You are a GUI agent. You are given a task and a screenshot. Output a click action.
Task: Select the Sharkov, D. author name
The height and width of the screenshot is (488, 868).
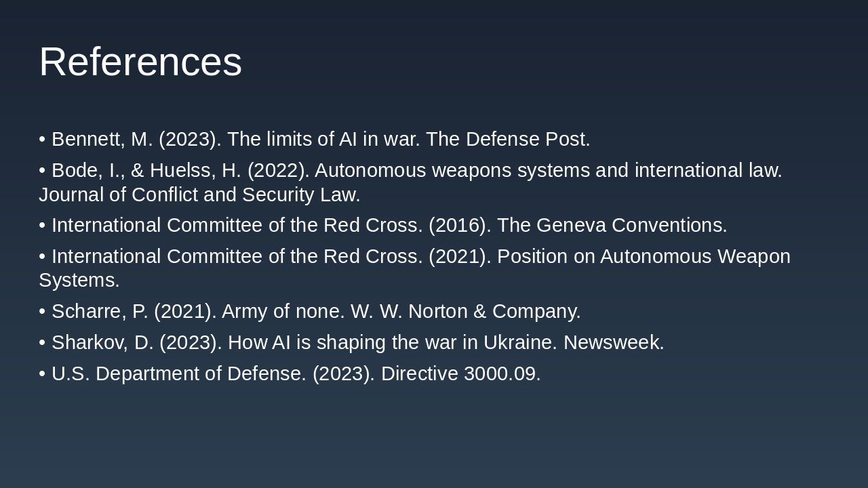[102, 342]
